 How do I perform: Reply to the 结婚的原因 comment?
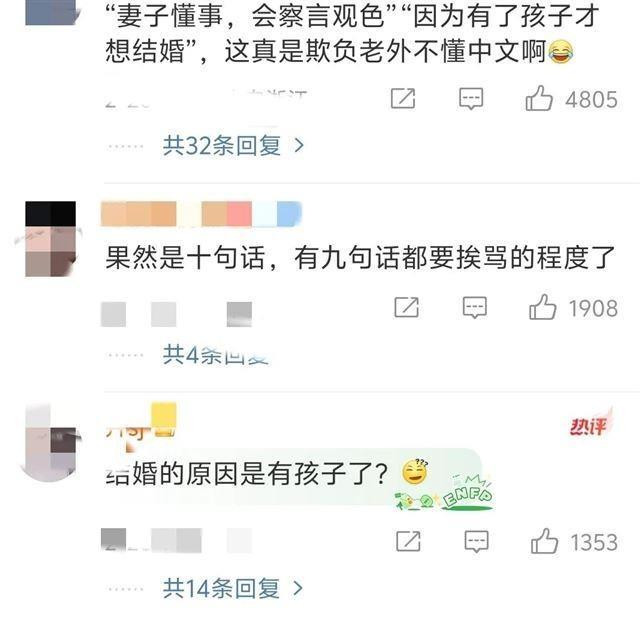pos(476,542)
